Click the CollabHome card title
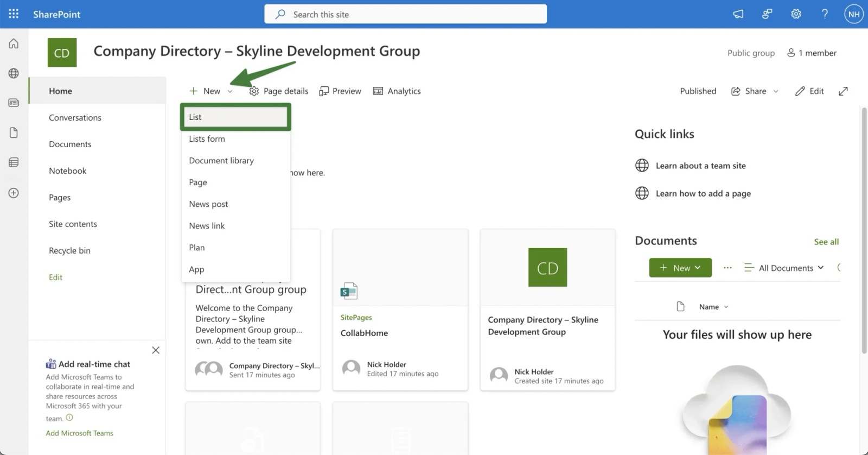Screen dimensions: 868x455 click(x=364, y=333)
